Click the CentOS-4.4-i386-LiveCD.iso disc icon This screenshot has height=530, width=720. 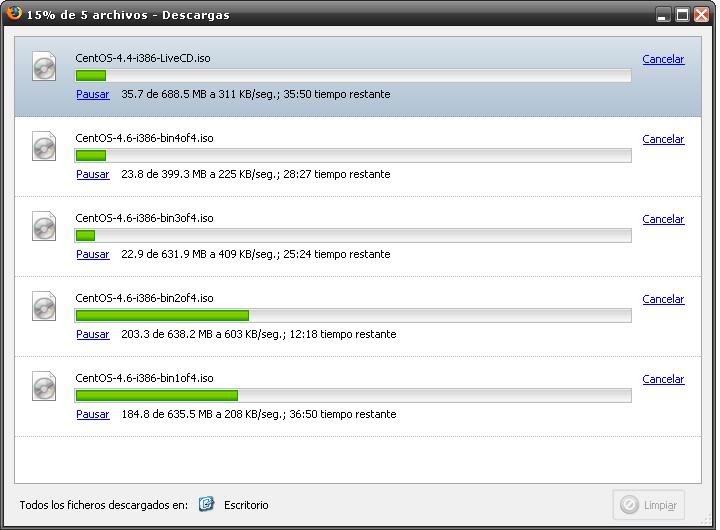pyautogui.click(x=44, y=67)
